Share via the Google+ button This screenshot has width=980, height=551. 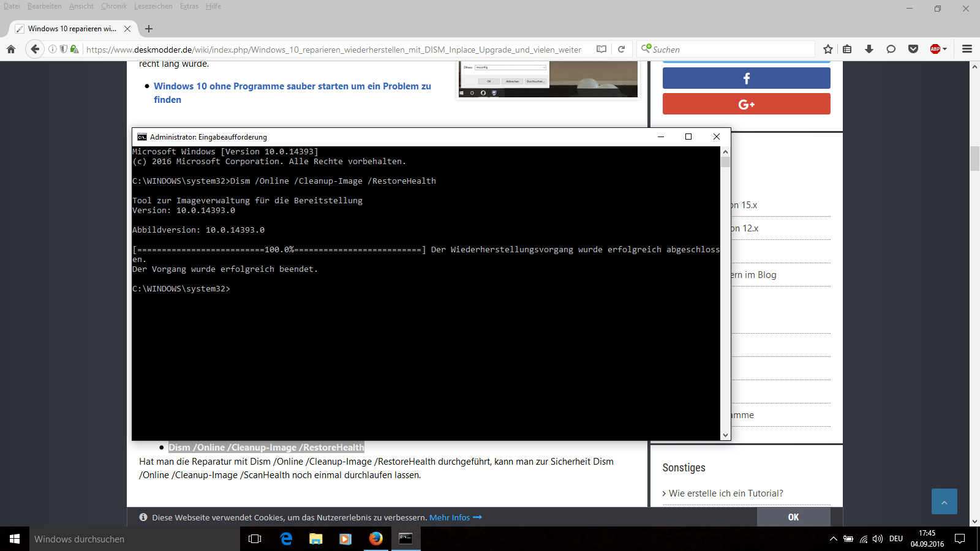746,104
